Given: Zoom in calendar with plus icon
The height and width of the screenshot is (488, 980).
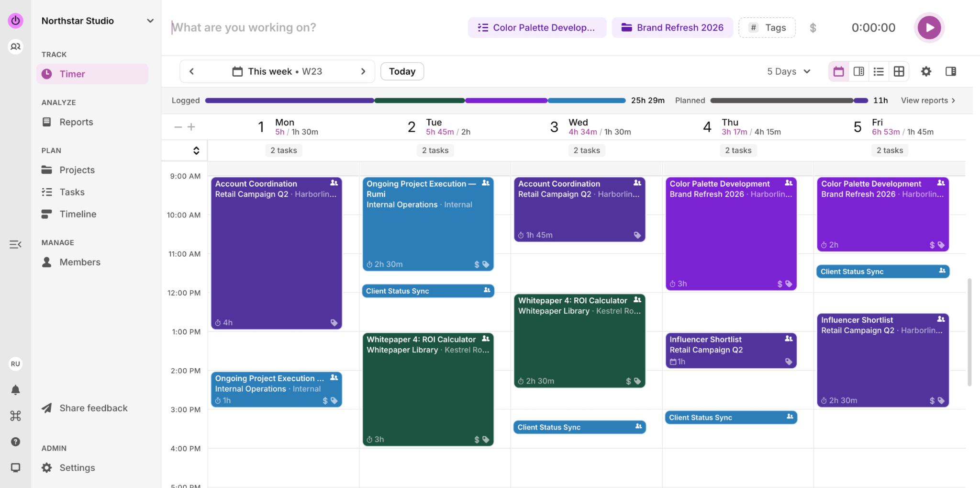Looking at the screenshot, I should 191,127.
